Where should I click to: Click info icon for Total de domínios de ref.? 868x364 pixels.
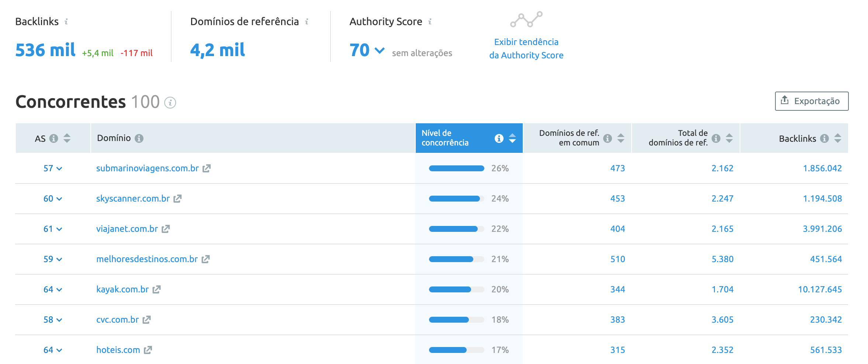[716, 138]
